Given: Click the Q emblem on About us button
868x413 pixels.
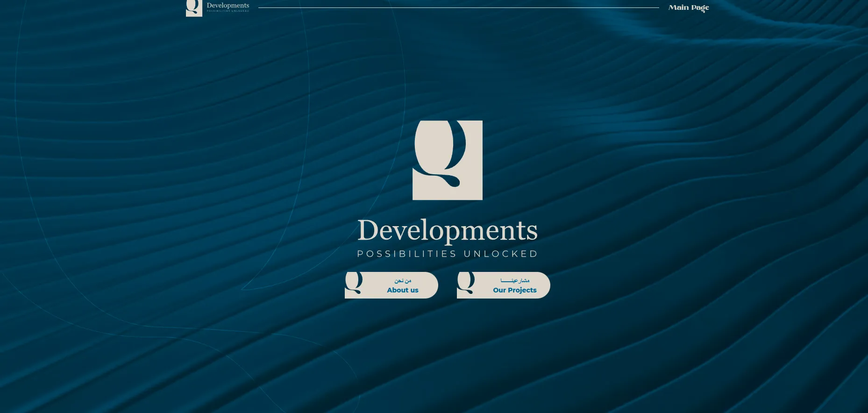Looking at the screenshot, I should click(354, 283).
